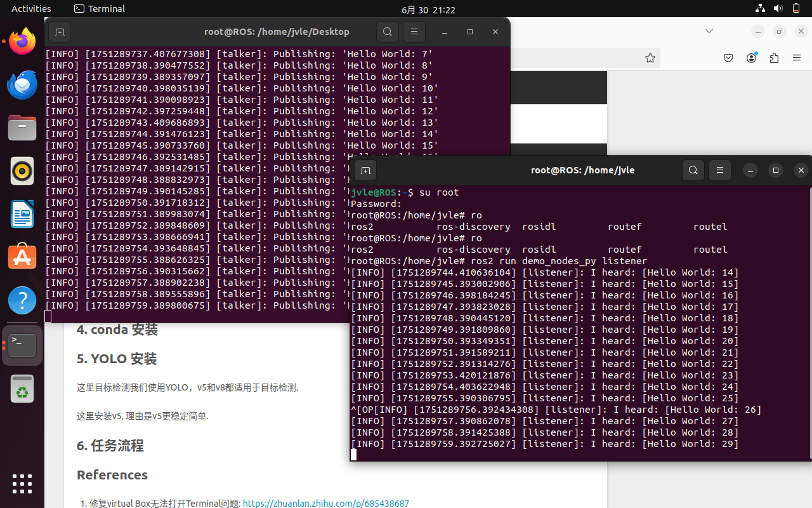The width and height of the screenshot is (812, 508).
Task: Open hamburger menu in the /home/jvle terminal
Action: point(720,170)
